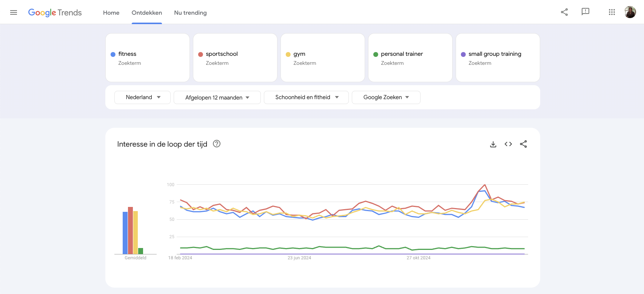Open the account profile avatar
The height and width of the screenshot is (294, 644).
tap(630, 12)
